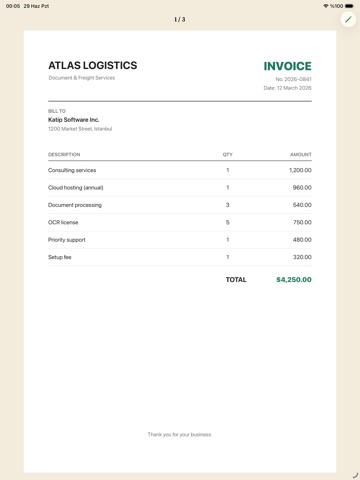The width and height of the screenshot is (360, 480).
Task: Select the Setup fee row label
Action: click(60, 257)
